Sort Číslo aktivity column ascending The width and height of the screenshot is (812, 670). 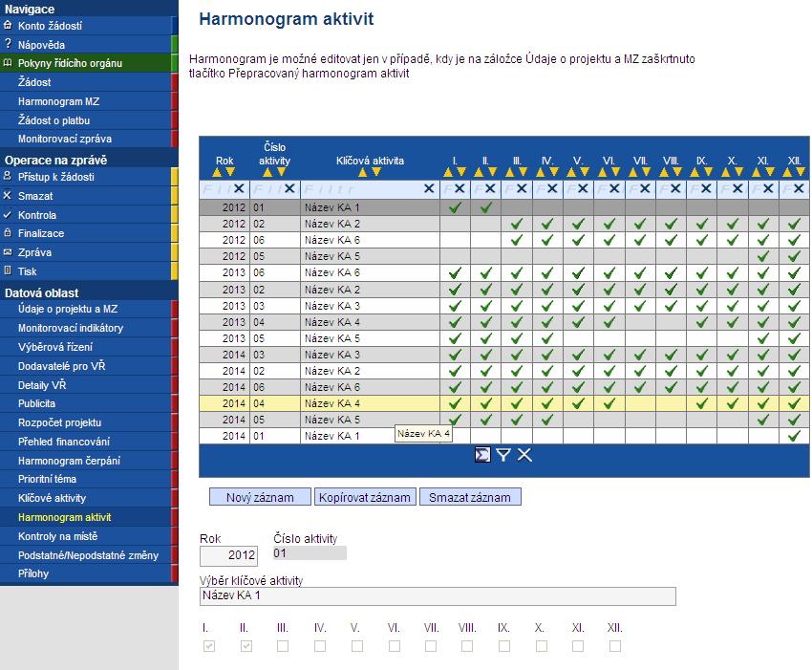(267, 172)
